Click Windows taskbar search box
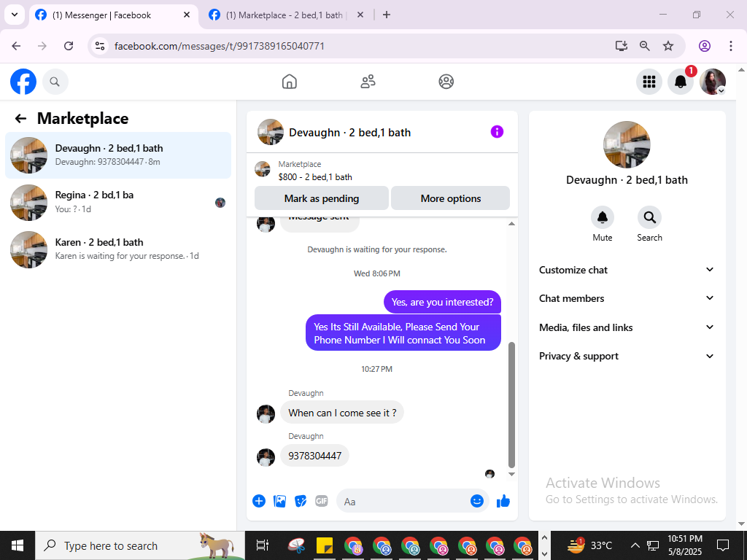Image resolution: width=747 pixels, height=560 pixels. [x=140, y=545]
